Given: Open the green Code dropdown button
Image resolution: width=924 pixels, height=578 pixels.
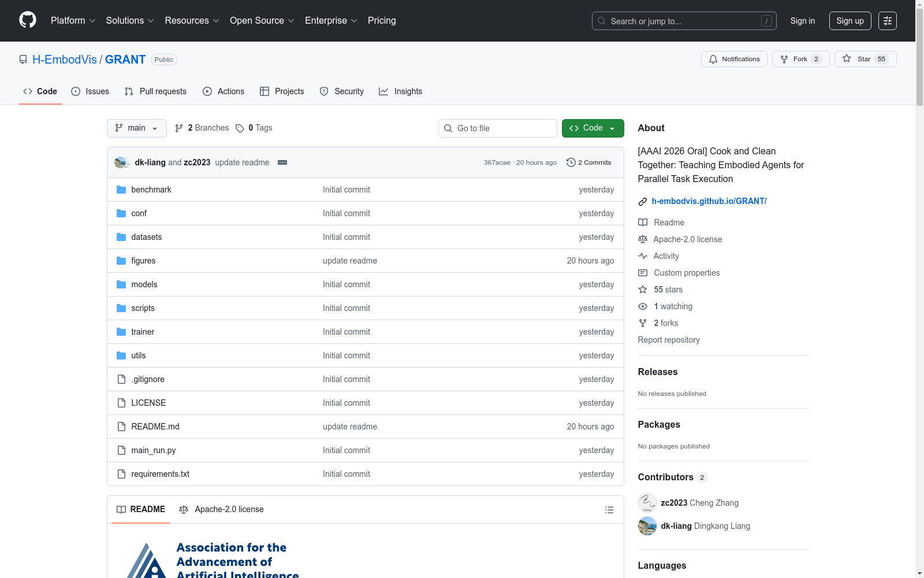Looking at the screenshot, I should (x=593, y=128).
